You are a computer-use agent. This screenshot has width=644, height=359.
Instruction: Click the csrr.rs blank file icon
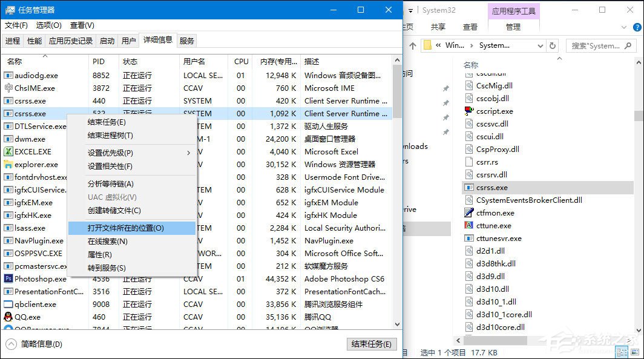(469, 162)
